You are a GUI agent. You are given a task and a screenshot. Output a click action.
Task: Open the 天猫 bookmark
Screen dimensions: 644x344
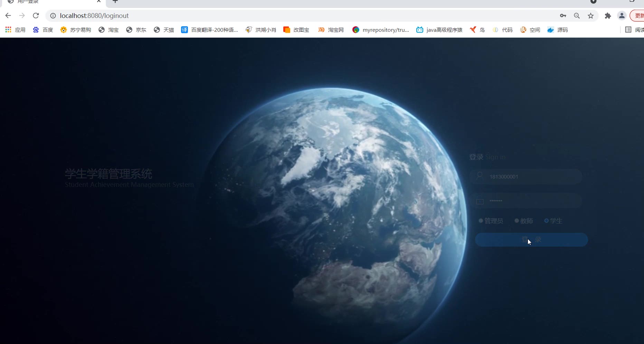tap(164, 30)
